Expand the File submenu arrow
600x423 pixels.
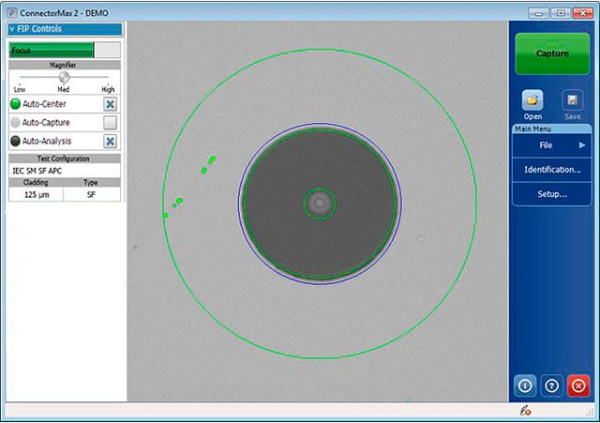click(x=582, y=146)
